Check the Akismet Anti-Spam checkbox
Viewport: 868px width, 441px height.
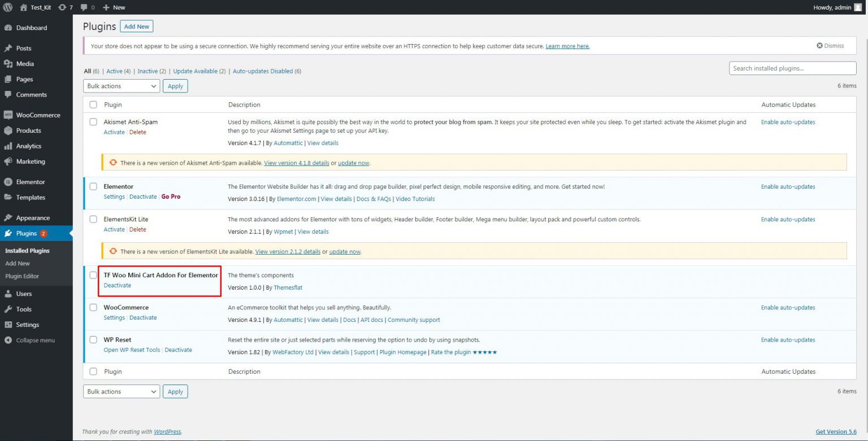(93, 122)
